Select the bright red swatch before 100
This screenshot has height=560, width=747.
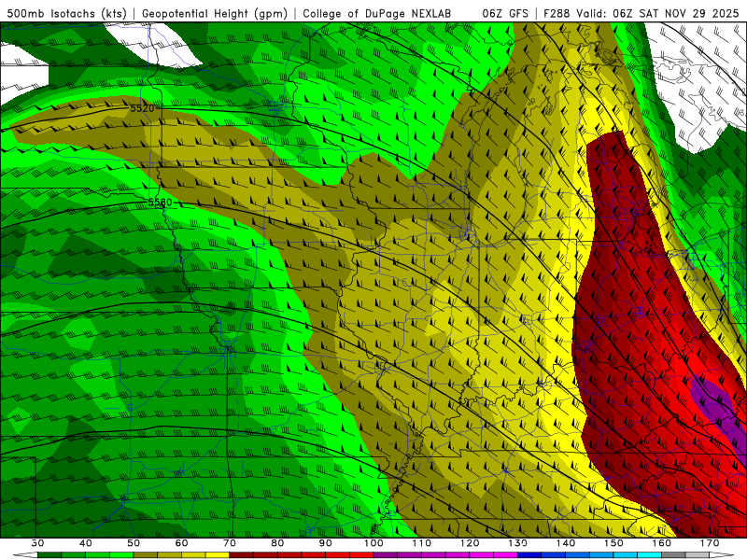click(x=361, y=555)
